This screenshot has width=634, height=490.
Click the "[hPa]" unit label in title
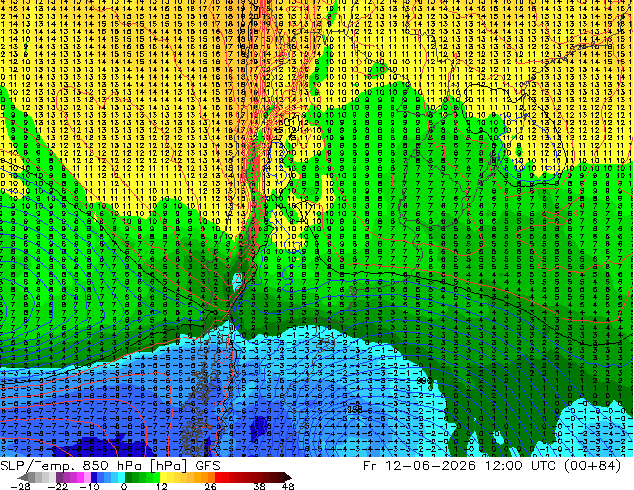pos(169,466)
